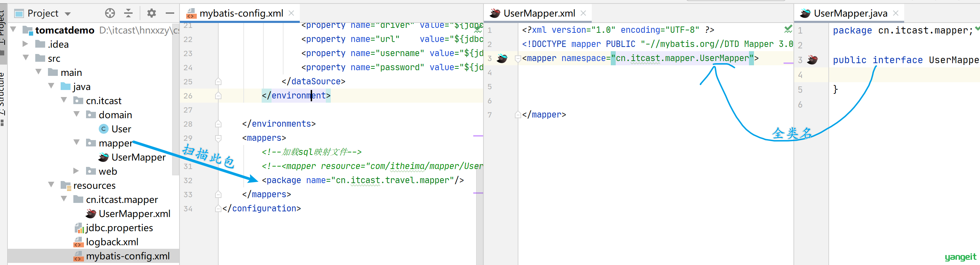Select the User class in domain

(x=121, y=129)
